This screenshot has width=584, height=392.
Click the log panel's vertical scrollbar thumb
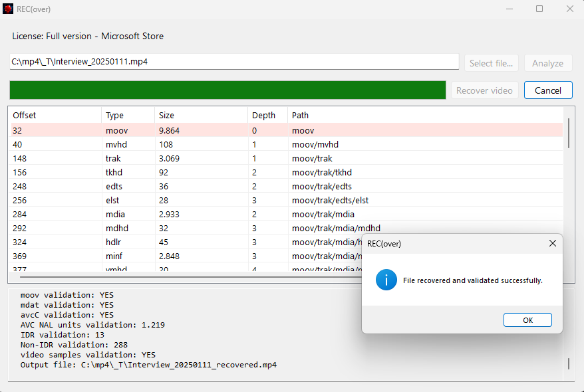tap(568, 363)
